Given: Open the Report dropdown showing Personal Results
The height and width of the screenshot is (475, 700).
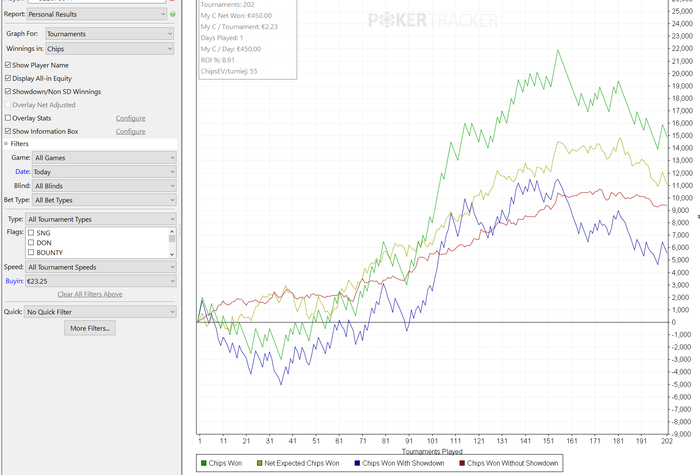Looking at the screenshot, I should 96,14.
